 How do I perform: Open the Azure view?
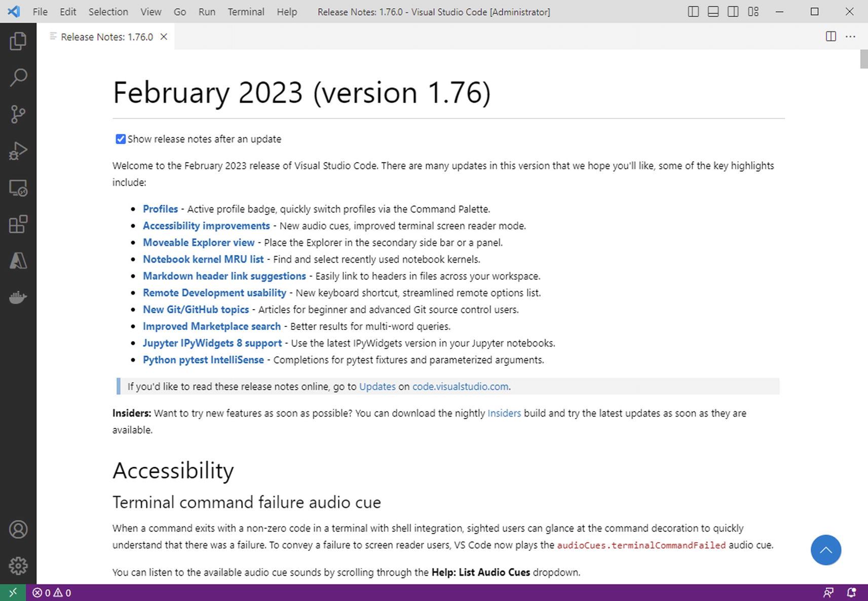point(18,261)
